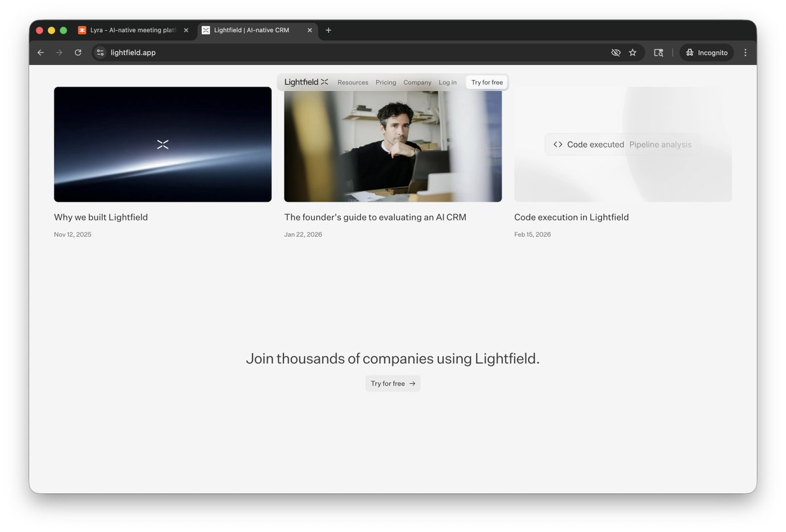Select the Lightfield AI-native CRM tab
The width and height of the screenshot is (786, 532).
257,30
